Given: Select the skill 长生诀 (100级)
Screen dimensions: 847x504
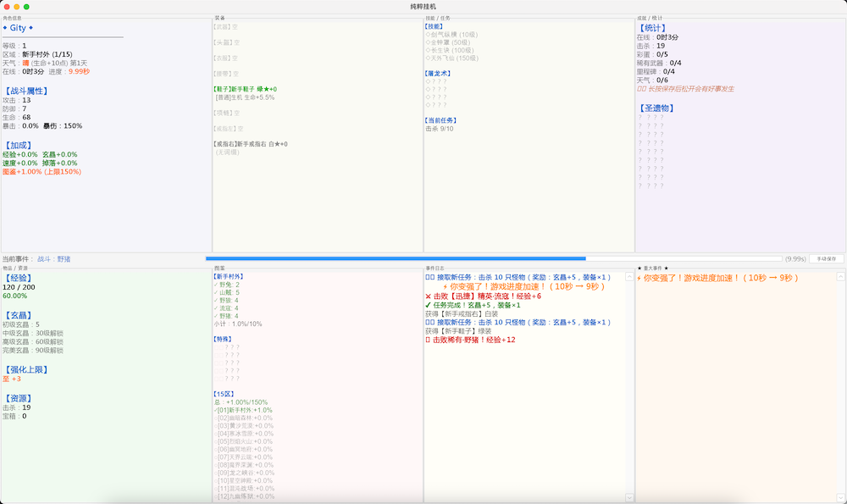Looking at the screenshot, I should (x=450, y=50).
